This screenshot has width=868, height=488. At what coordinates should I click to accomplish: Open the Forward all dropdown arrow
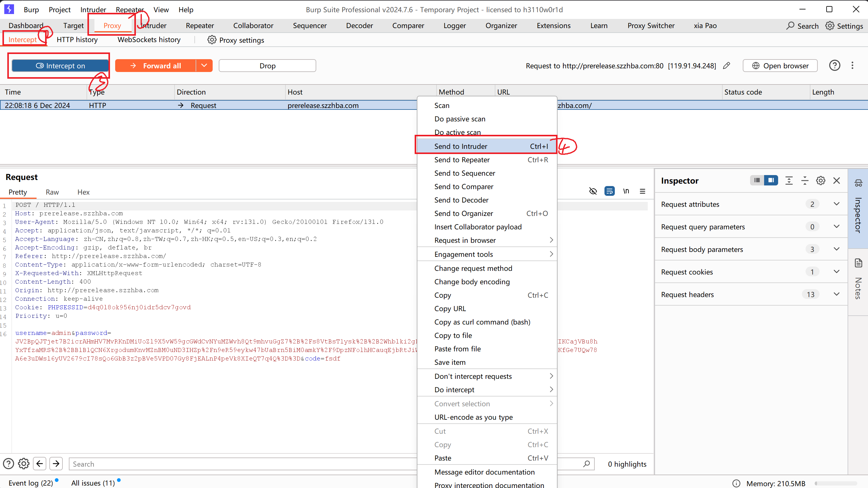pos(204,66)
